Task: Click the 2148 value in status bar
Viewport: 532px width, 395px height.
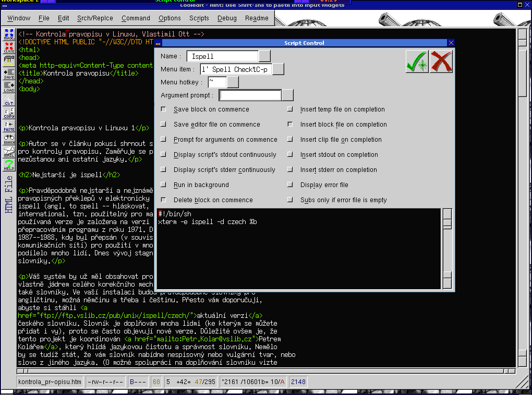Action: (x=298, y=382)
